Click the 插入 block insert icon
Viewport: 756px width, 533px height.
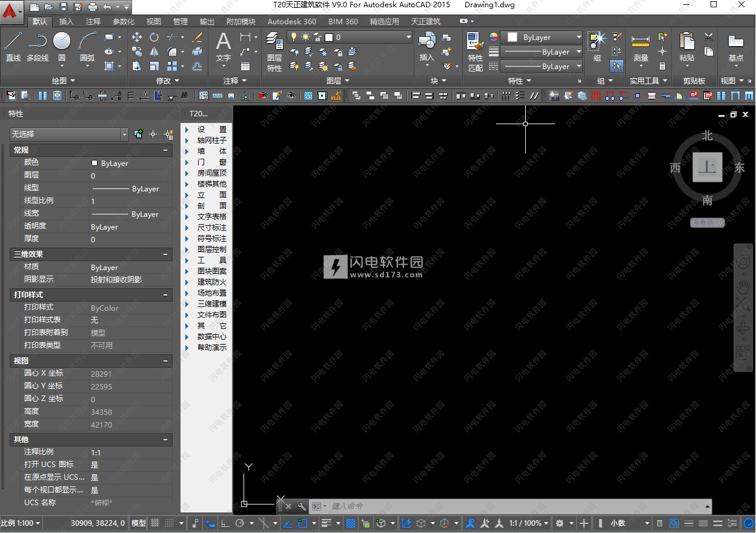click(427, 47)
